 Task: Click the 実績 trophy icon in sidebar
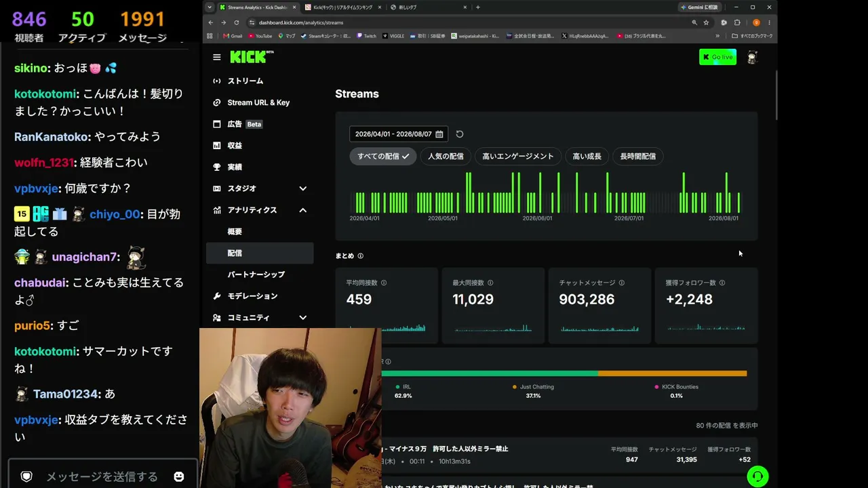click(217, 167)
